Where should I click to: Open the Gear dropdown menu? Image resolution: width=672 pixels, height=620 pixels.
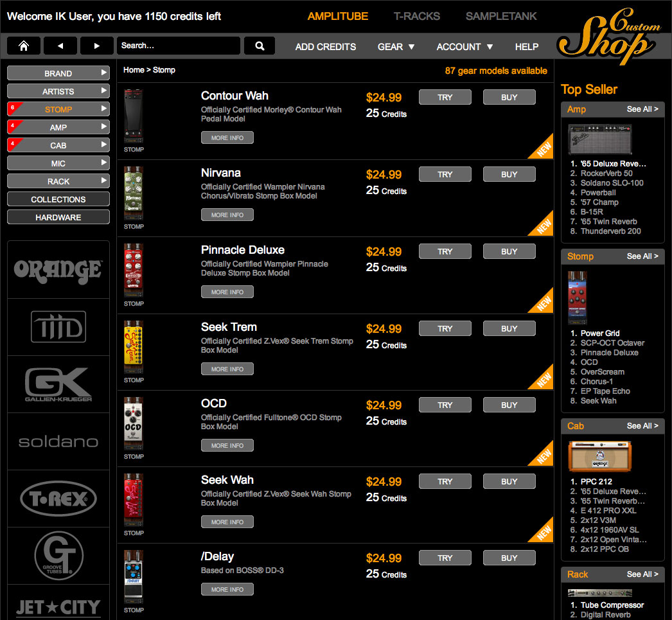tap(396, 47)
